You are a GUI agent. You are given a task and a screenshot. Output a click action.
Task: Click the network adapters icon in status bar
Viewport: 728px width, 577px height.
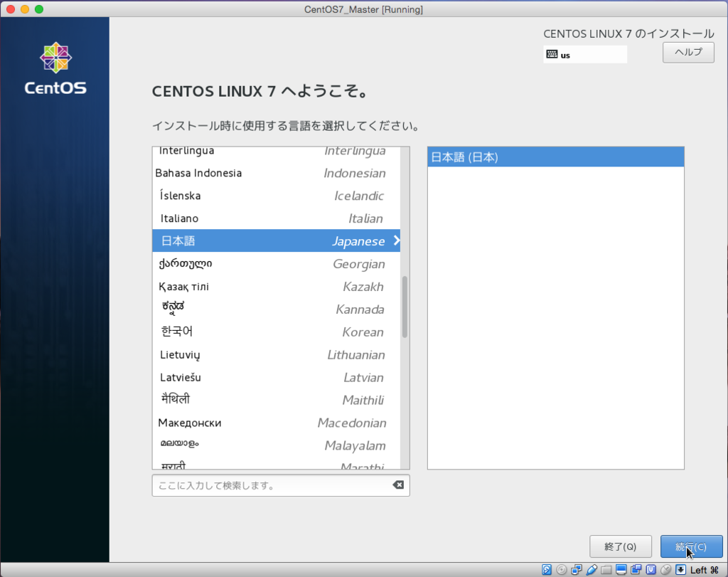click(x=577, y=570)
